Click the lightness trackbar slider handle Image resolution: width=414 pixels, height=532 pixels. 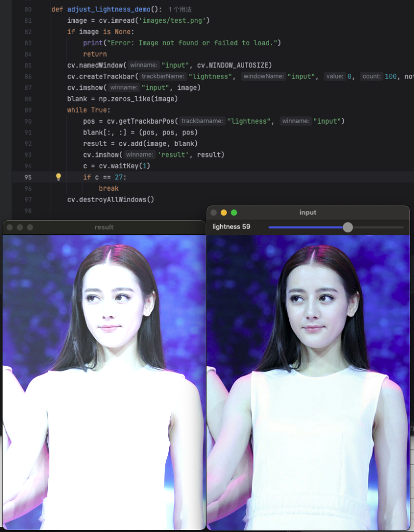coord(348,227)
